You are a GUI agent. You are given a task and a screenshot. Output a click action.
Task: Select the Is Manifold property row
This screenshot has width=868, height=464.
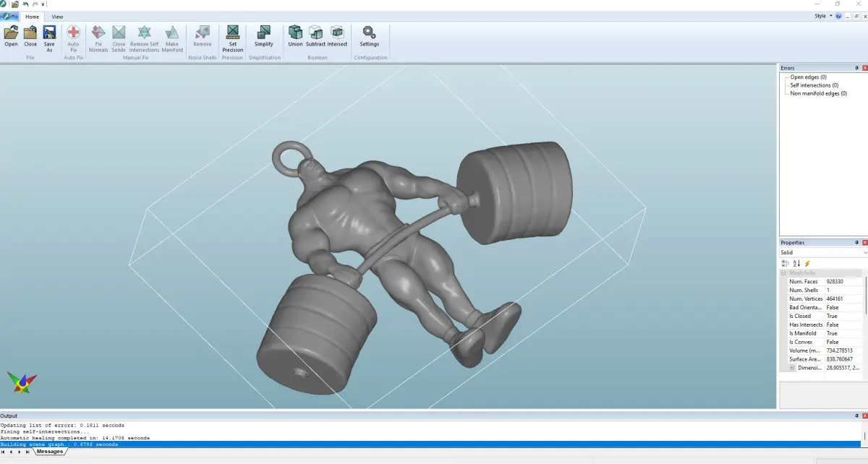tap(825, 333)
